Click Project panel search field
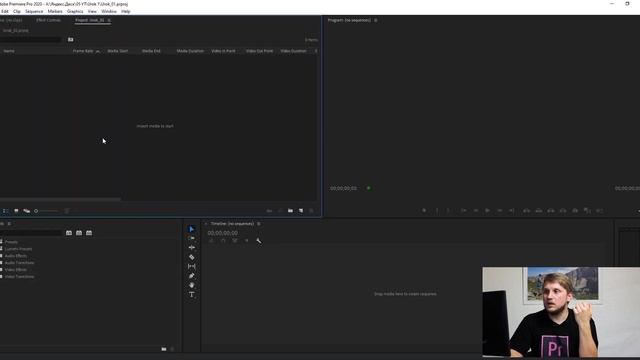This screenshot has height=360, width=640. click(31, 40)
